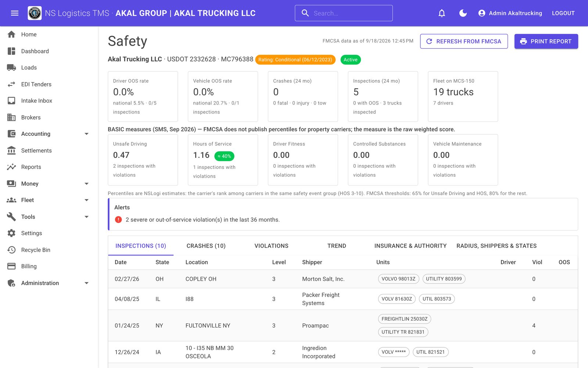Viewport: 588px width, 368px height.
Task: Click the EDI Tenders arrows icon
Action: (x=11, y=84)
